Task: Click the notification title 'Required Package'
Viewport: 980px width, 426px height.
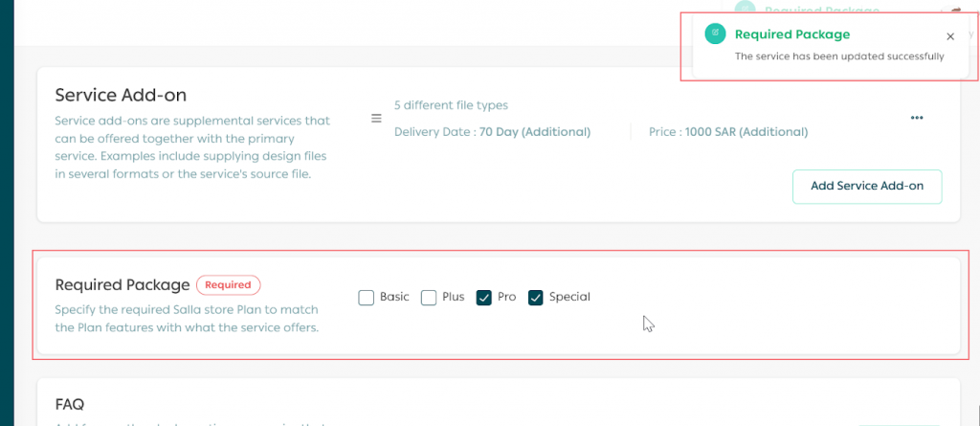Action: (791, 34)
